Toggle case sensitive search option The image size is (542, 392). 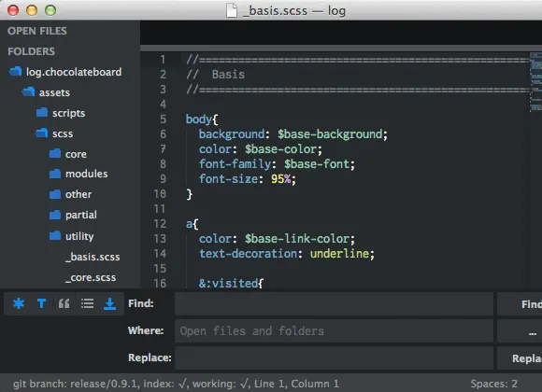(x=41, y=303)
